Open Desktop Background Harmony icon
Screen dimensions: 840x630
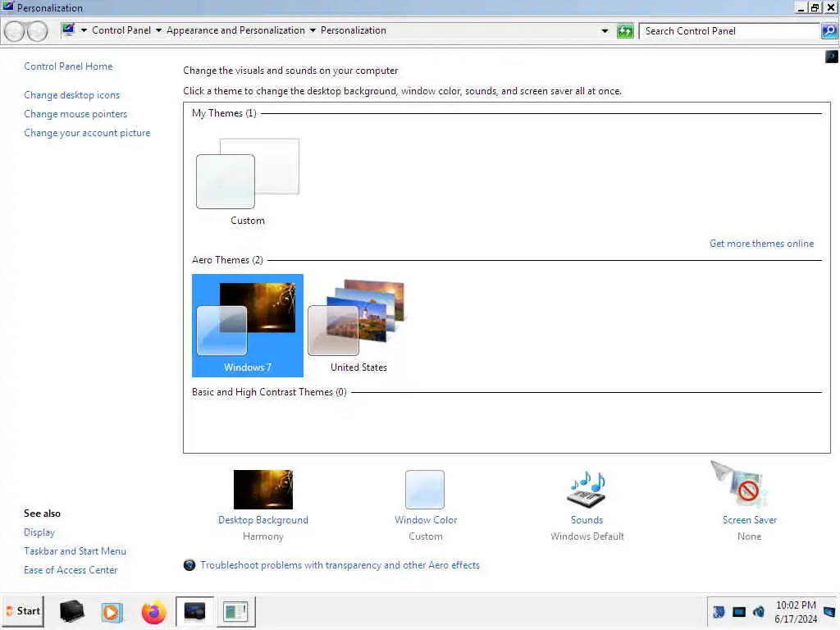coord(263,489)
